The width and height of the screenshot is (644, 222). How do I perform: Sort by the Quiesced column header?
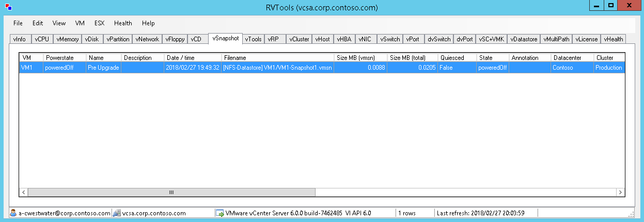(457, 58)
